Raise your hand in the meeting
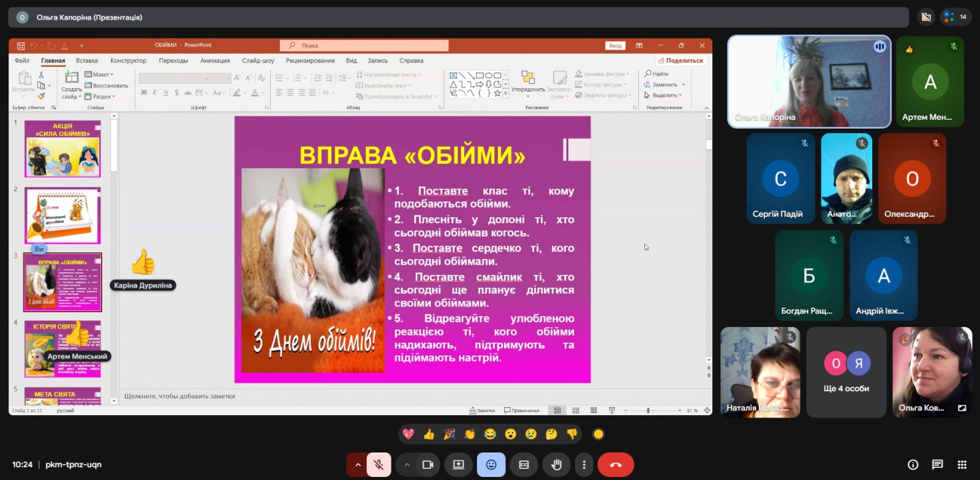Viewport: 980px width, 480px height. (x=556, y=465)
